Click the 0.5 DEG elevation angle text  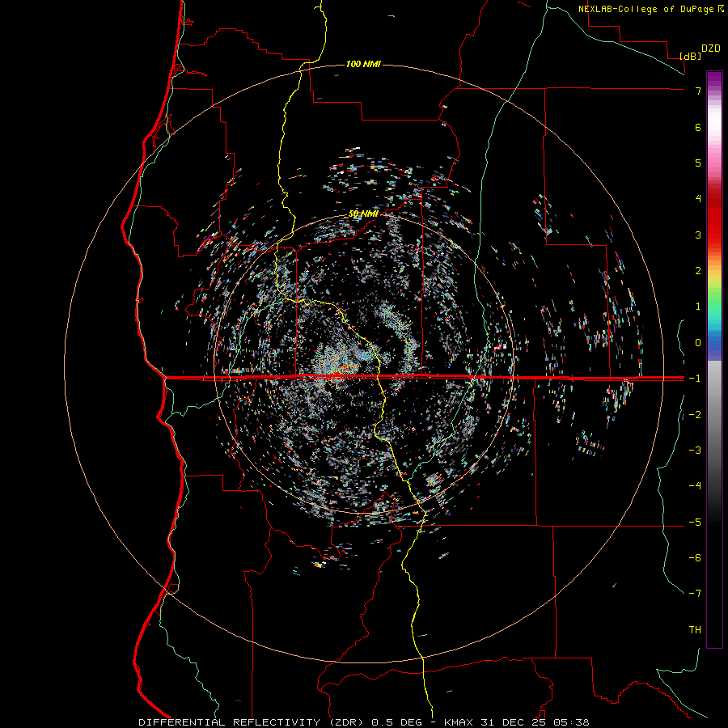pyautogui.click(x=397, y=722)
